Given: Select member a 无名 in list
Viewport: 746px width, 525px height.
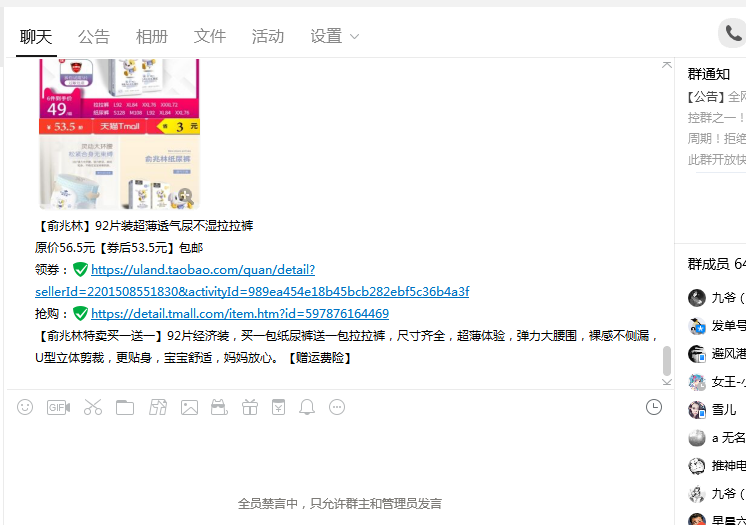Looking at the screenshot, I should [717, 438].
